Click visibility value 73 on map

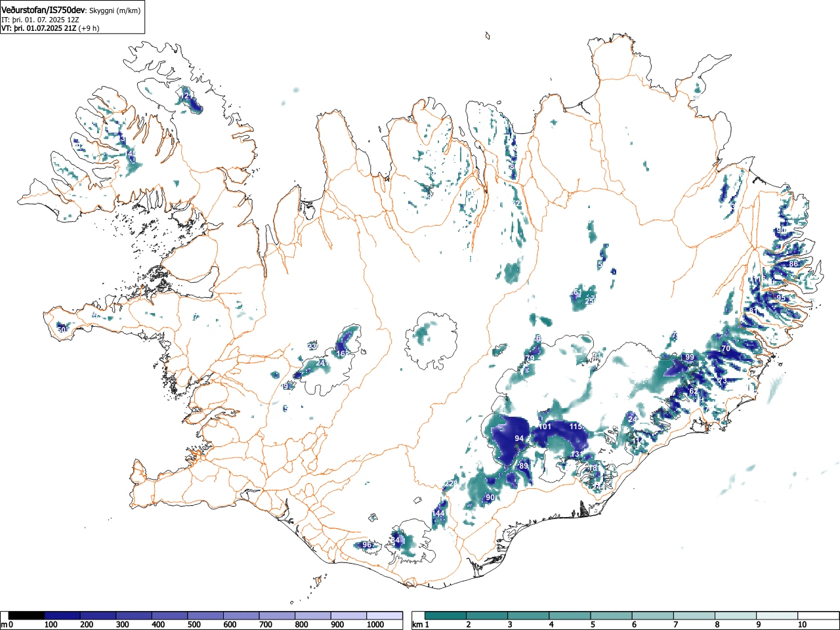pos(723,381)
